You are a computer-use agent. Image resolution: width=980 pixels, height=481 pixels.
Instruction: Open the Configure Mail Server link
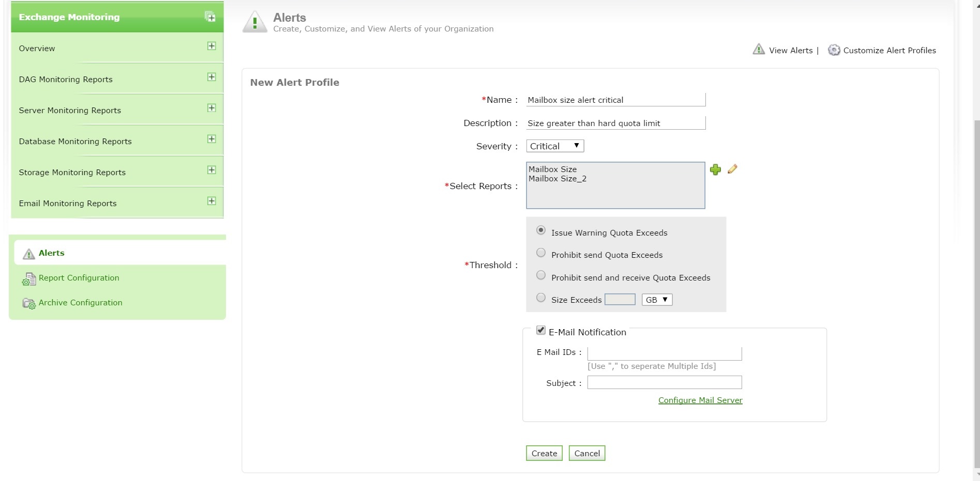click(x=700, y=400)
